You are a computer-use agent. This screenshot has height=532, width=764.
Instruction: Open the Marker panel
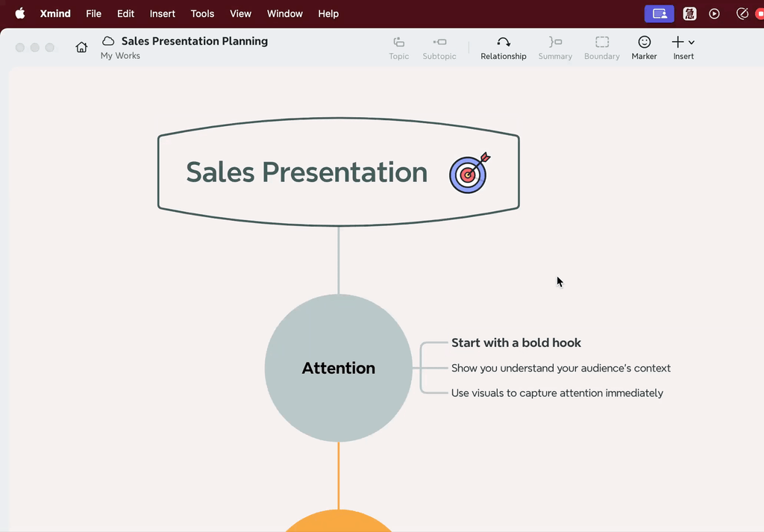(x=643, y=46)
